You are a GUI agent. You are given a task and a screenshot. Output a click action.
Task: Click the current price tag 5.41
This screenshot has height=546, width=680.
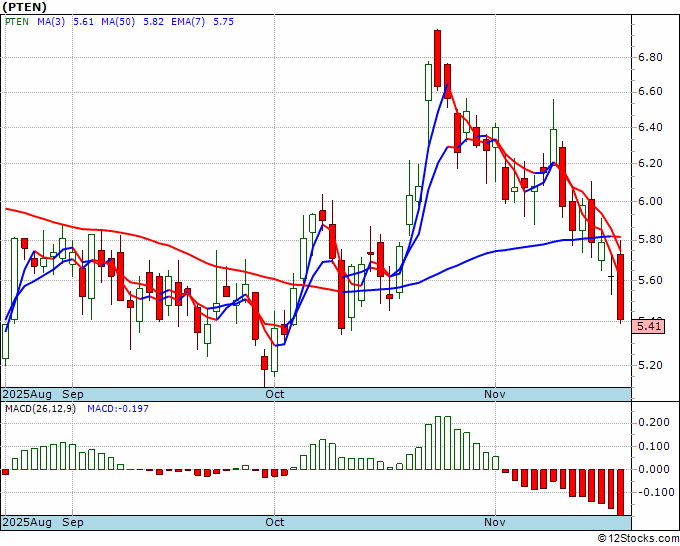click(x=649, y=326)
